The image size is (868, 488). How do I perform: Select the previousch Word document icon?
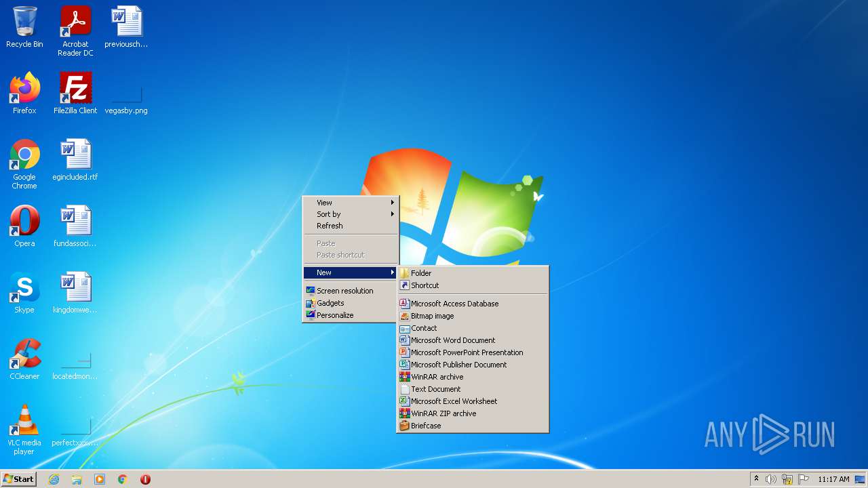point(126,27)
